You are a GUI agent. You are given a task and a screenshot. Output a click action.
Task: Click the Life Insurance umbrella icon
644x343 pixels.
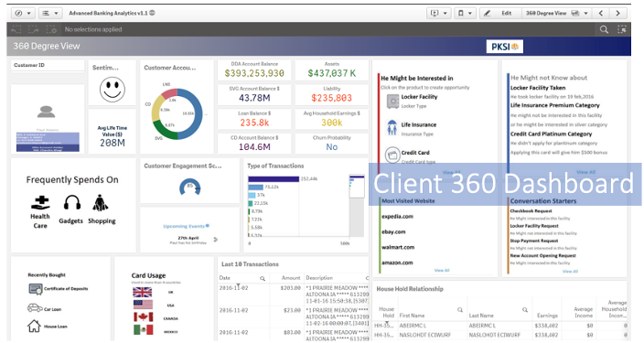pyautogui.click(x=392, y=128)
